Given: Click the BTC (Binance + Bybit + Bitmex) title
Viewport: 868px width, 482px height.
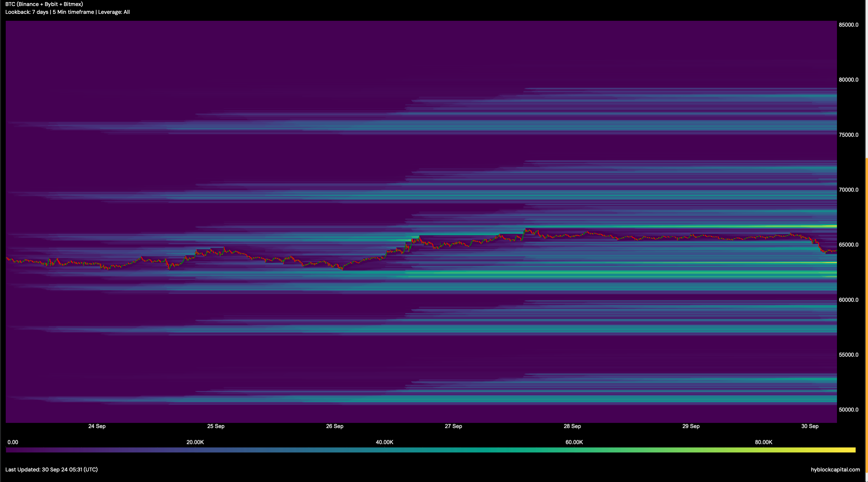Looking at the screenshot, I should click(44, 4).
